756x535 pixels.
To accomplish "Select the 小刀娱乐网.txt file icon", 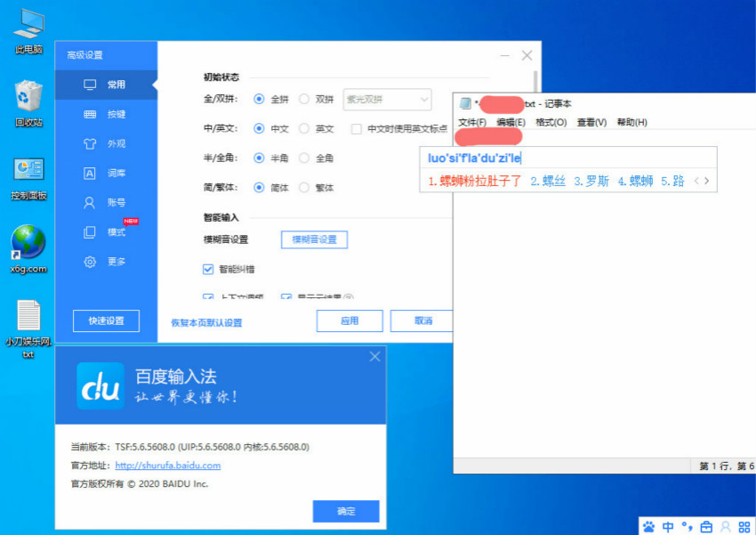I will pyautogui.click(x=28, y=328).
